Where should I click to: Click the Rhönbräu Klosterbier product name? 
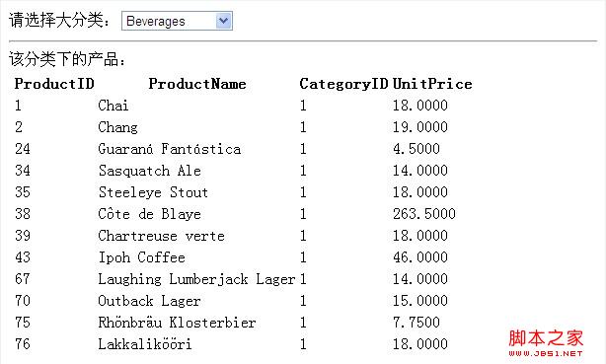(x=177, y=323)
